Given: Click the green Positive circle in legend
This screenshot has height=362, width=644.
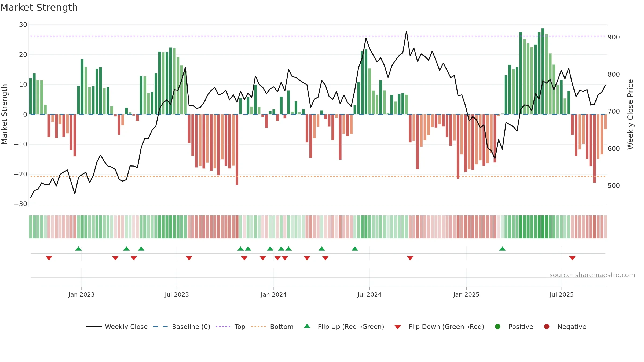Looking at the screenshot, I should click(x=498, y=327).
